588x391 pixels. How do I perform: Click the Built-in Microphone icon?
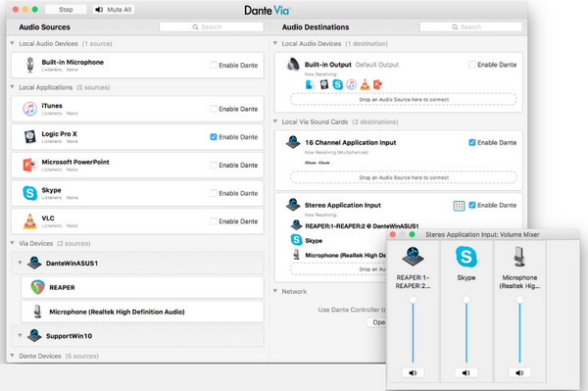click(x=30, y=65)
